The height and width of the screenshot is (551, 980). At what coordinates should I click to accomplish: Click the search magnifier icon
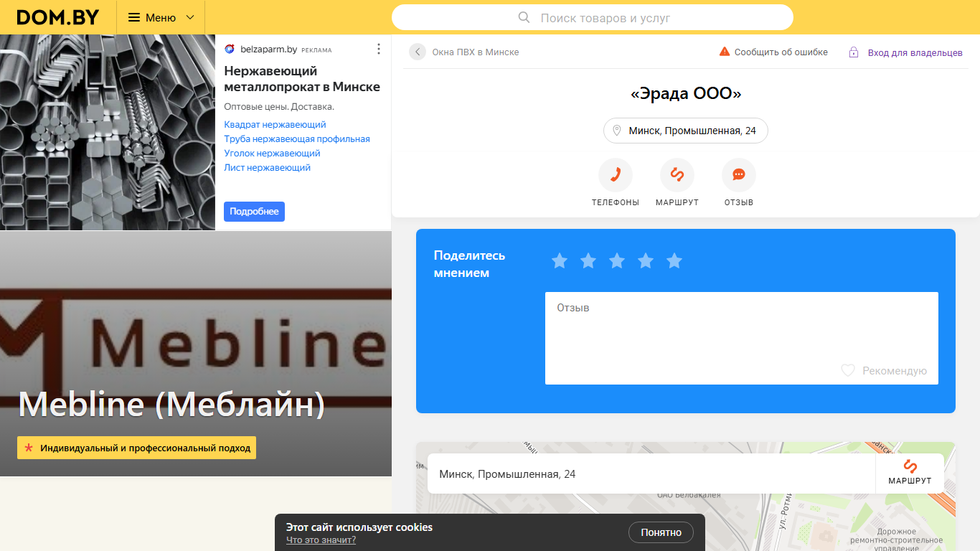click(x=524, y=17)
